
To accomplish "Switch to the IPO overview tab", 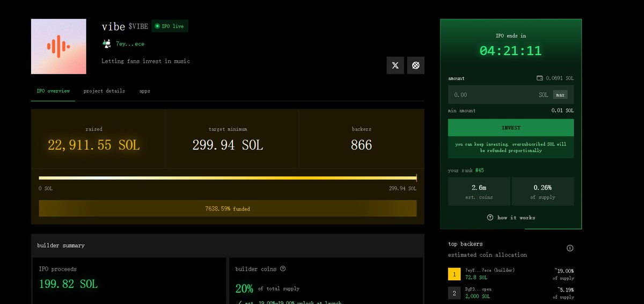I will [x=53, y=91].
